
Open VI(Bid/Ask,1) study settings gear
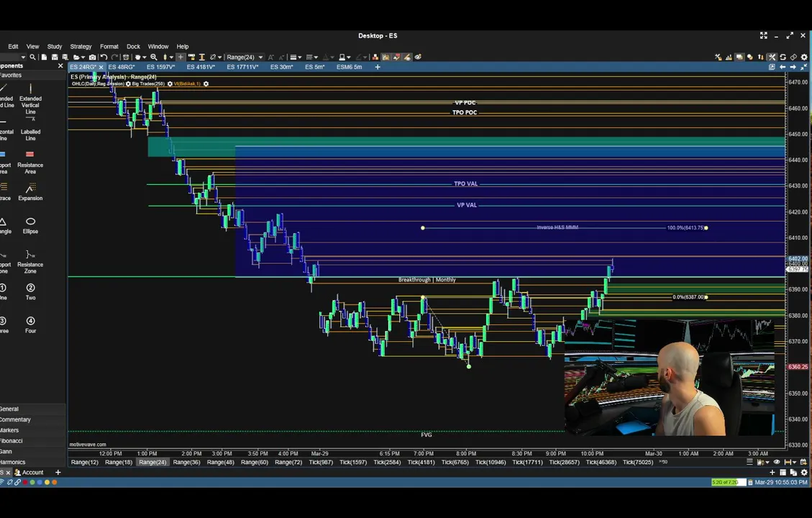tap(206, 84)
